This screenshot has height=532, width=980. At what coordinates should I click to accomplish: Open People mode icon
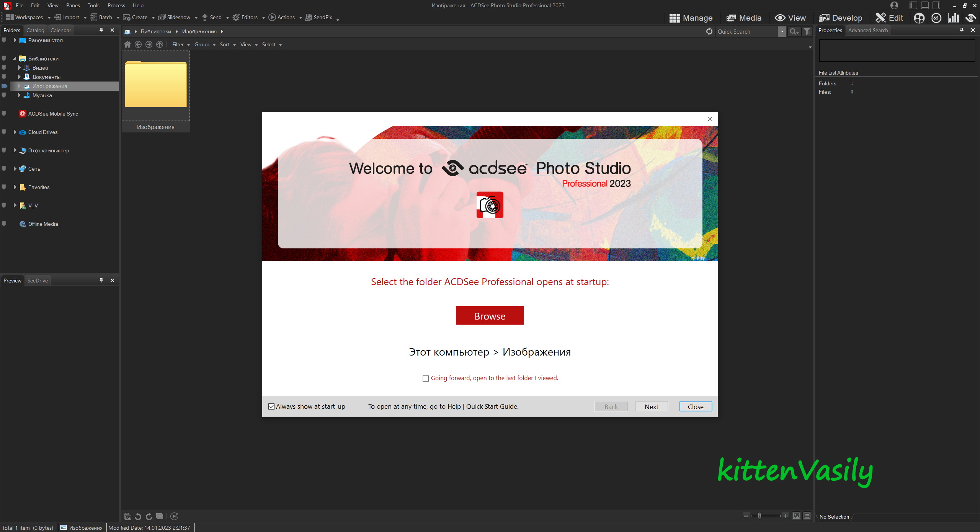[x=919, y=18]
